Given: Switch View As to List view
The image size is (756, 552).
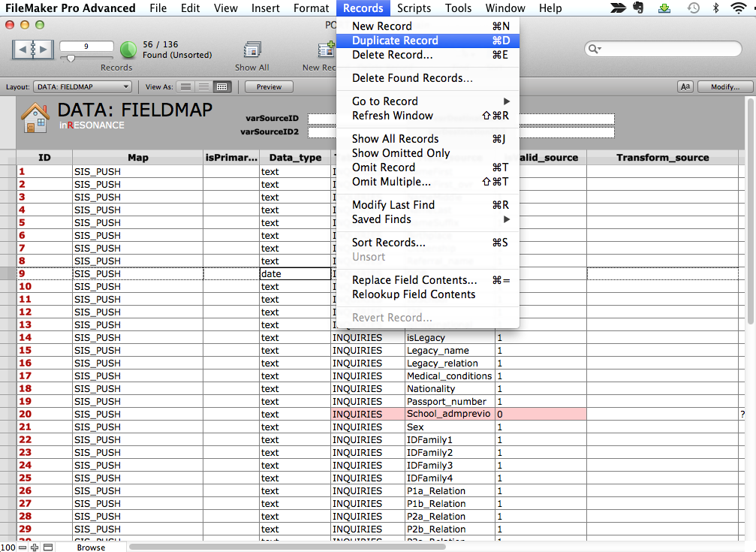Looking at the screenshot, I should coord(204,87).
